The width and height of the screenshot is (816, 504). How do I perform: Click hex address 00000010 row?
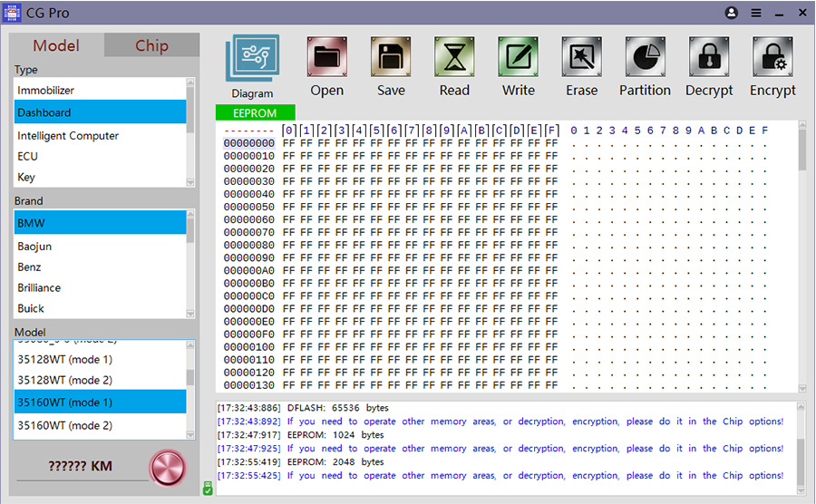click(249, 156)
